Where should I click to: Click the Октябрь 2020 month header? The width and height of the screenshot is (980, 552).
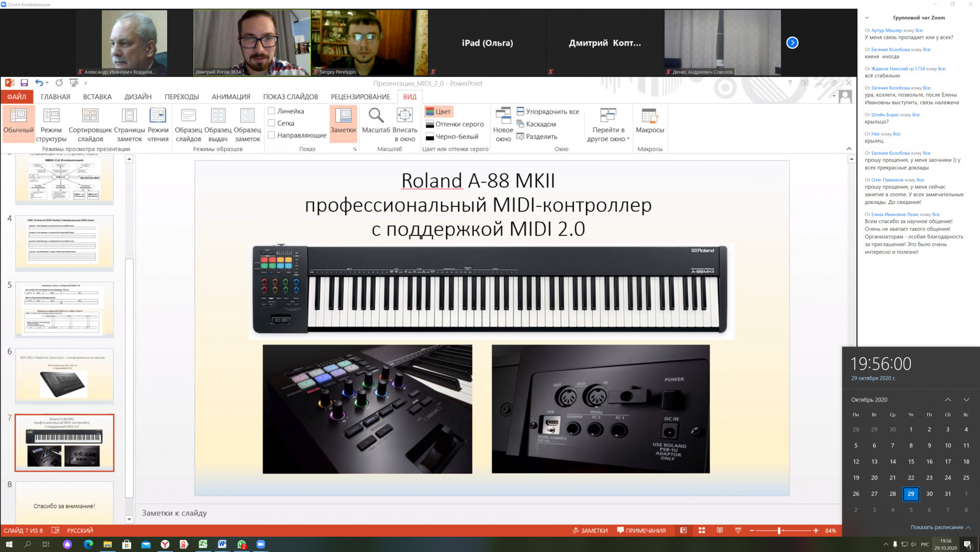click(869, 399)
